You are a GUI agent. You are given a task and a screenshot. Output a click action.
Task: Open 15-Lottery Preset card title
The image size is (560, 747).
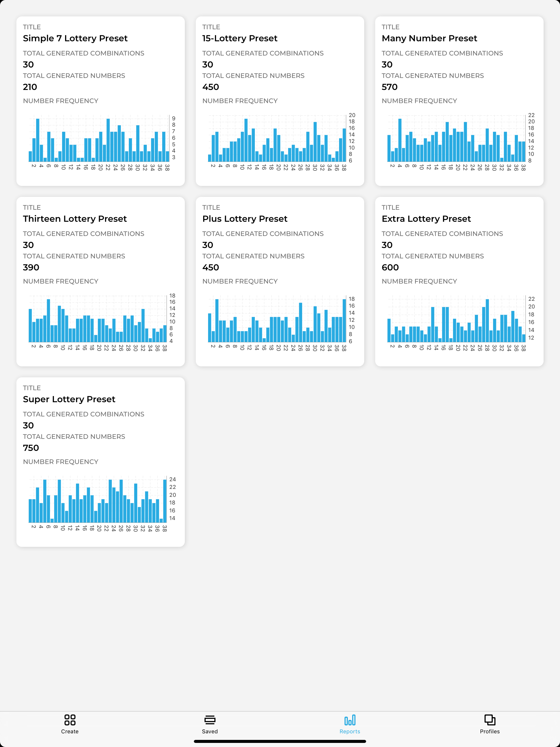tap(240, 39)
